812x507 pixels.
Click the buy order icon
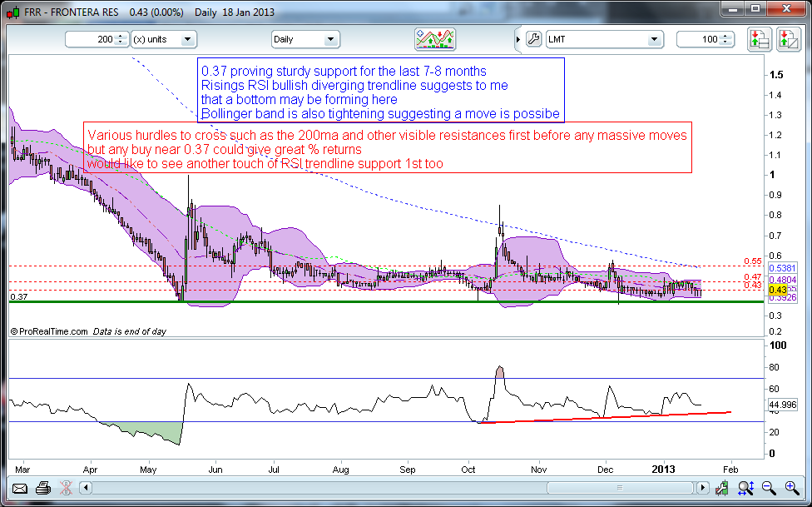pos(758,39)
